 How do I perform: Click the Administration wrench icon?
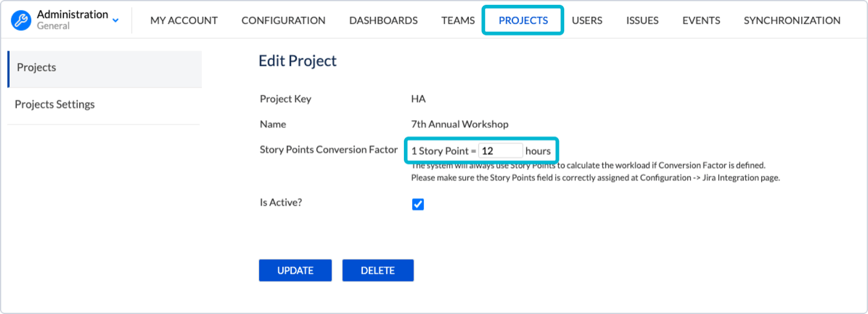coord(21,20)
